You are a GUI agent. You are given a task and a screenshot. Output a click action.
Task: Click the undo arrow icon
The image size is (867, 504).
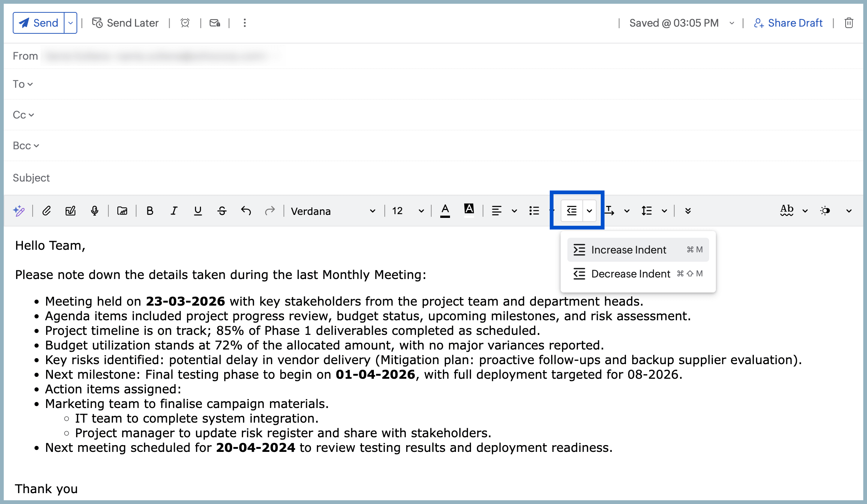point(246,211)
